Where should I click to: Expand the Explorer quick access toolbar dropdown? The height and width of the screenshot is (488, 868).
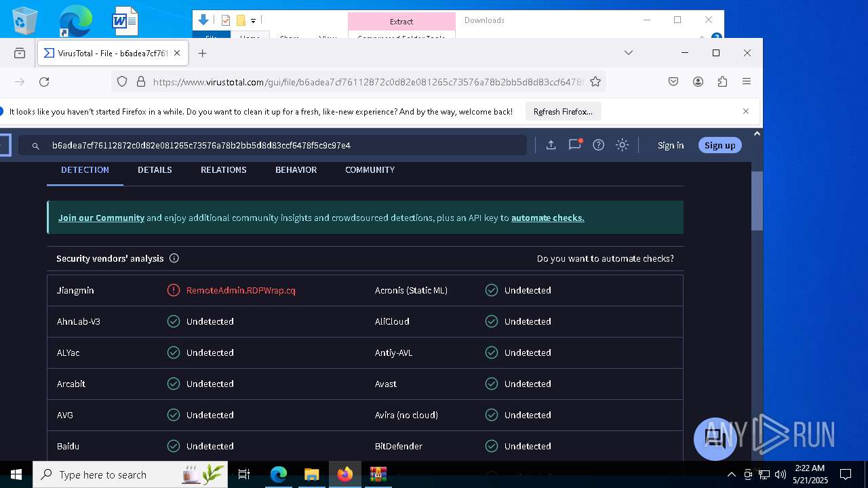tap(254, 21)
